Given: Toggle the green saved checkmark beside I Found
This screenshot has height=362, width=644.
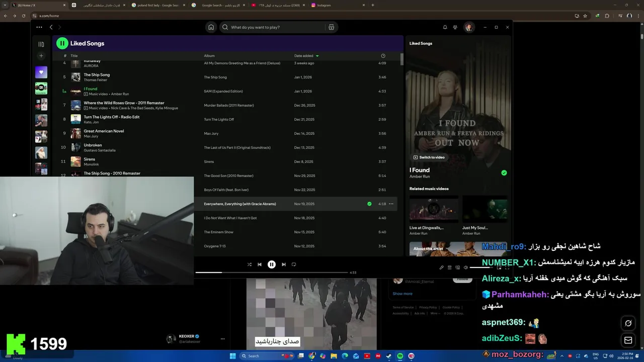Looking at the screenshot, I should [504, 173].
